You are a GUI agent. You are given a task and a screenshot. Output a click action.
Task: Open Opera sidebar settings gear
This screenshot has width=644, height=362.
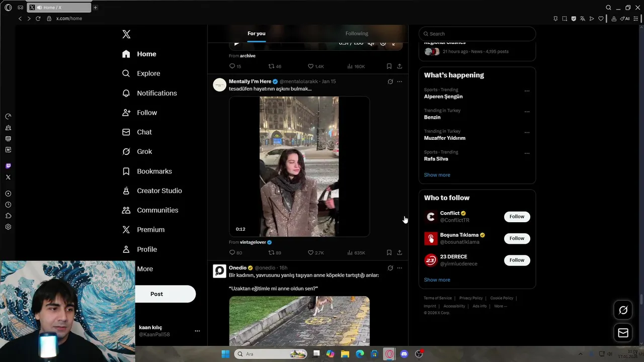(x=8, y=227)
